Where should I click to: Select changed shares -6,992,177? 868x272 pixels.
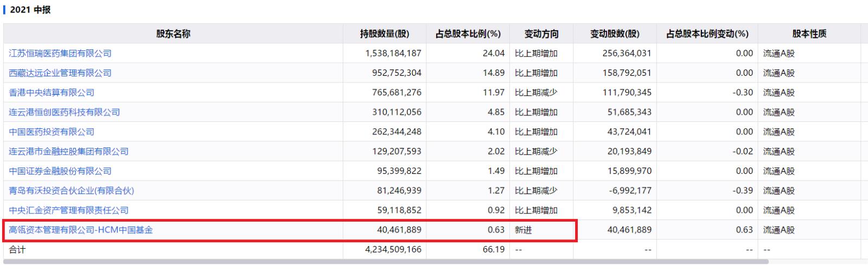630,190
